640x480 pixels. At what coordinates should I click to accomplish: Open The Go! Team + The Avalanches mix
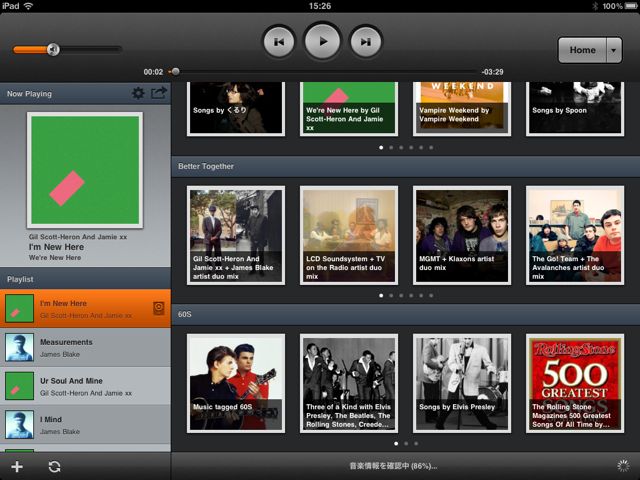pyautogui.click(x=575, y=236)
